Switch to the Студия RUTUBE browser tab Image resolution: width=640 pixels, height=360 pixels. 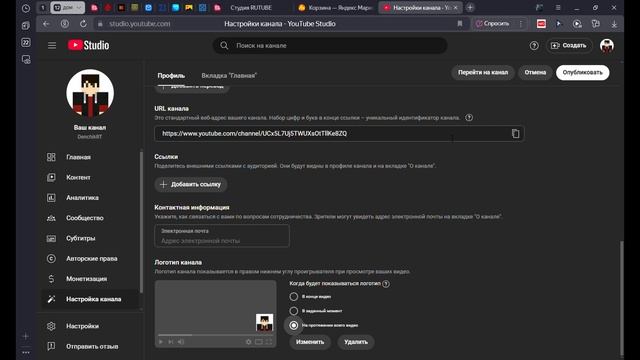point(251,7)
